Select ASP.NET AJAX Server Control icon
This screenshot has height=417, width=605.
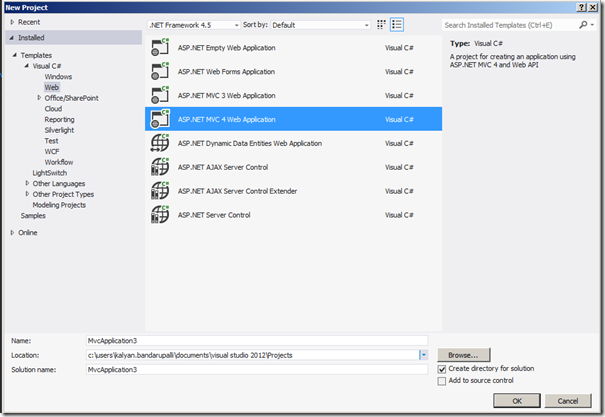click(160, 167)
